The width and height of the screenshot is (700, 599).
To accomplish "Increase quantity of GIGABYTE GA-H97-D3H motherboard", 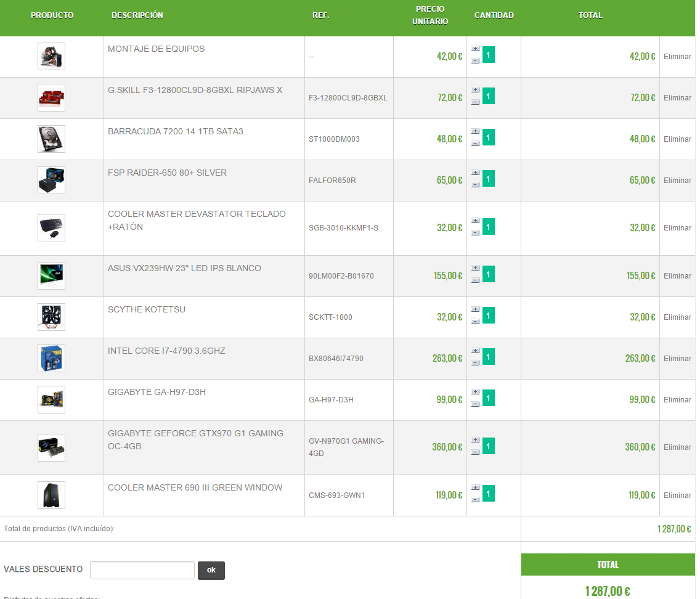I will pos(475,392).
